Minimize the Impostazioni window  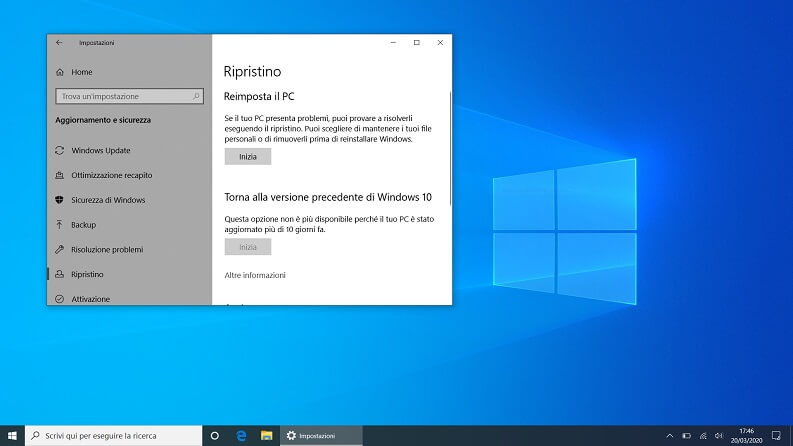(x=393, y=43)
